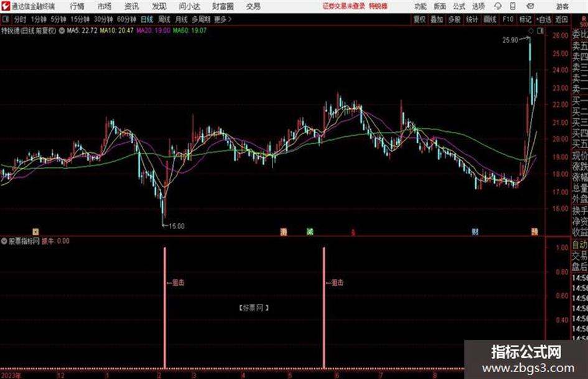588x379 pixels.
Task: Open the 市场 menu
Action: [105, 6]
